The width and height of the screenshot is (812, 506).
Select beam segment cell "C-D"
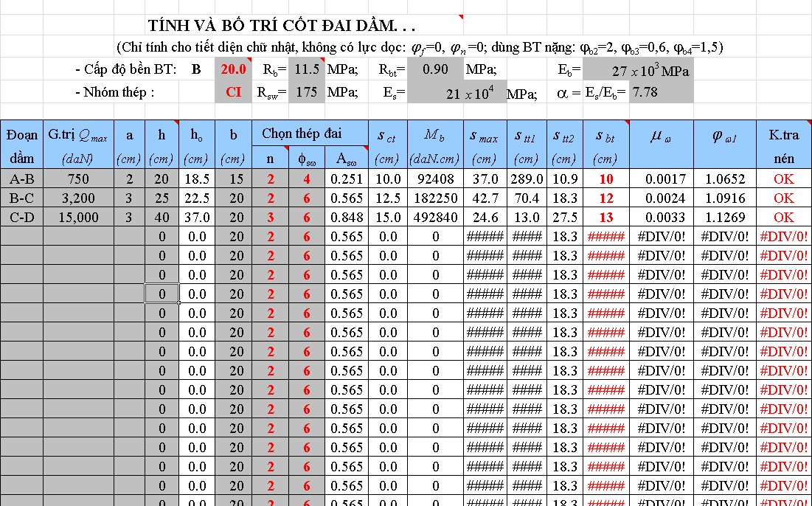click(x=21, y=216)
